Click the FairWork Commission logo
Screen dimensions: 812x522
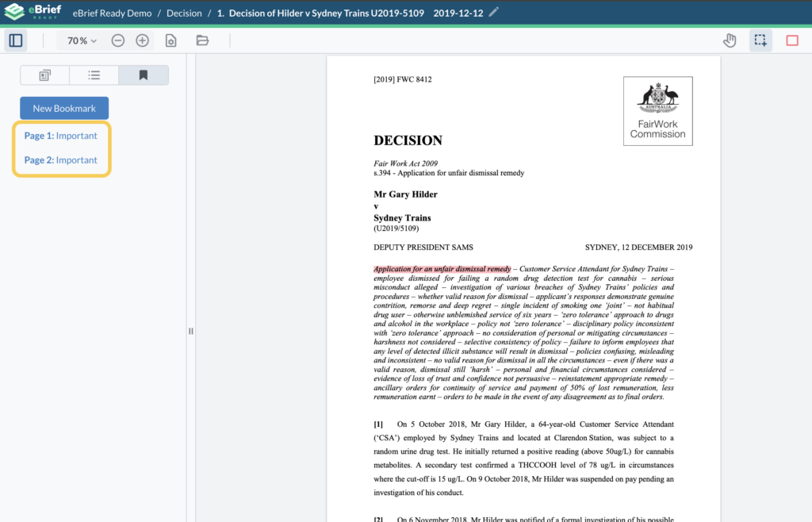pos(657,111)
